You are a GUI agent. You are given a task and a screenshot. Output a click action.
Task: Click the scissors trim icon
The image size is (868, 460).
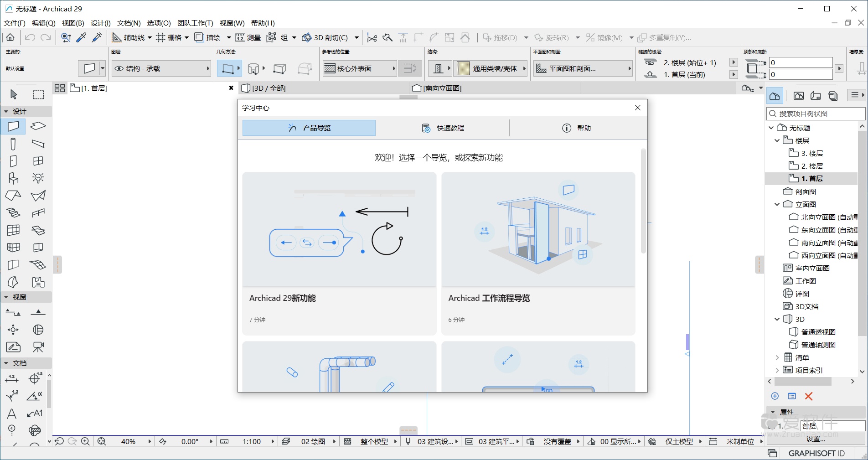click(x=372, y=37)
